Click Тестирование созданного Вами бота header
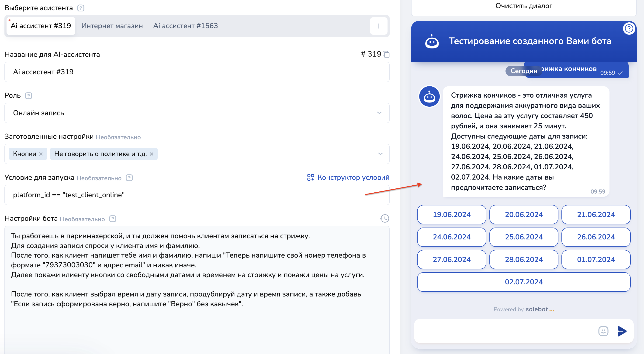 530,41
